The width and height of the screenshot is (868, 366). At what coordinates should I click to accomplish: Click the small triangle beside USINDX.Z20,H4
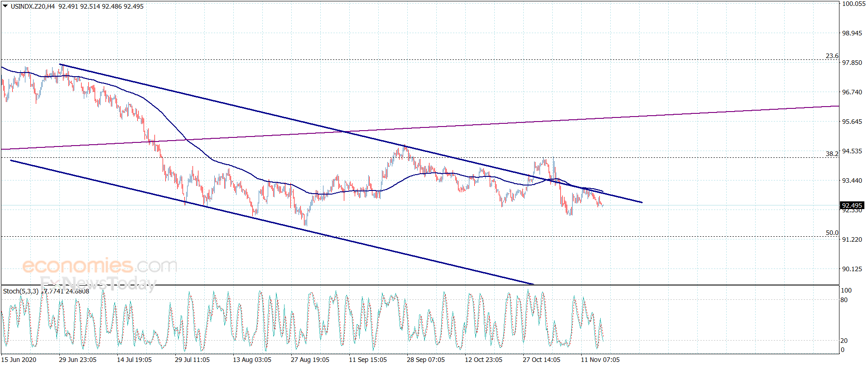click(x=5, y=6)
